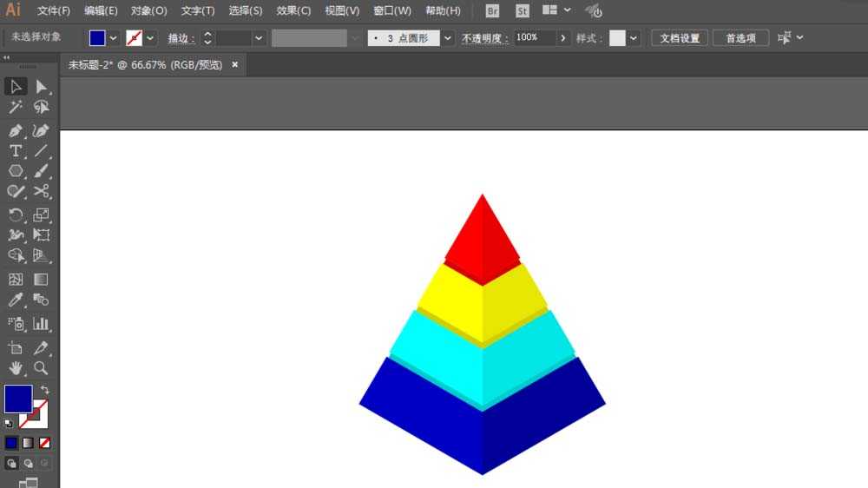
Task: Expand the fill color dropdown arrow
Action: 113,38
